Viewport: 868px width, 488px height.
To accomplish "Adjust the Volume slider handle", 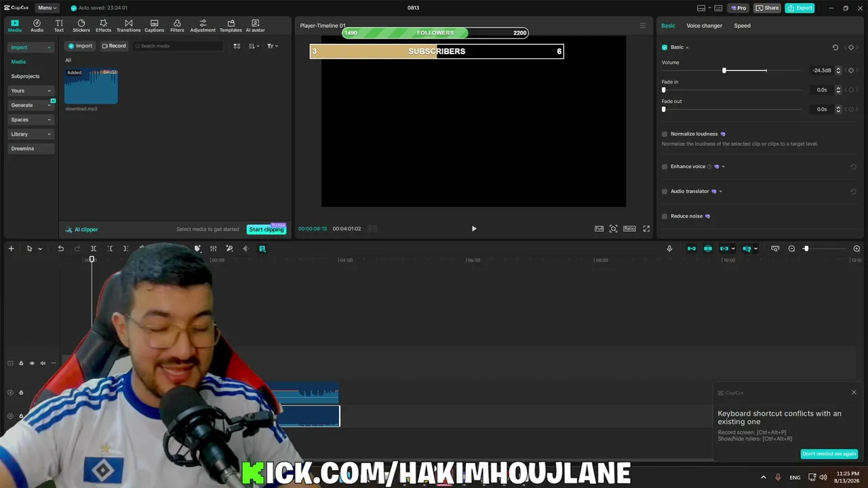I will coord(724,70).
